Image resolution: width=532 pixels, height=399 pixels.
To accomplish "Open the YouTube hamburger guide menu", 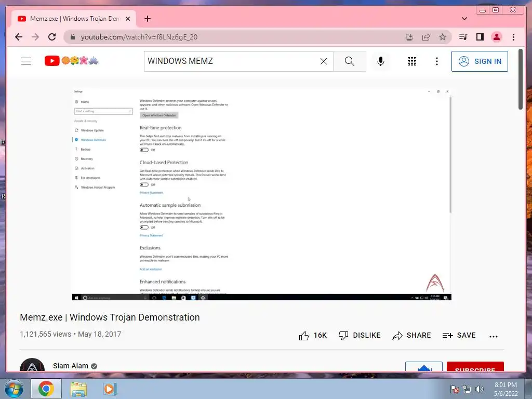I will tap(26, 61).
